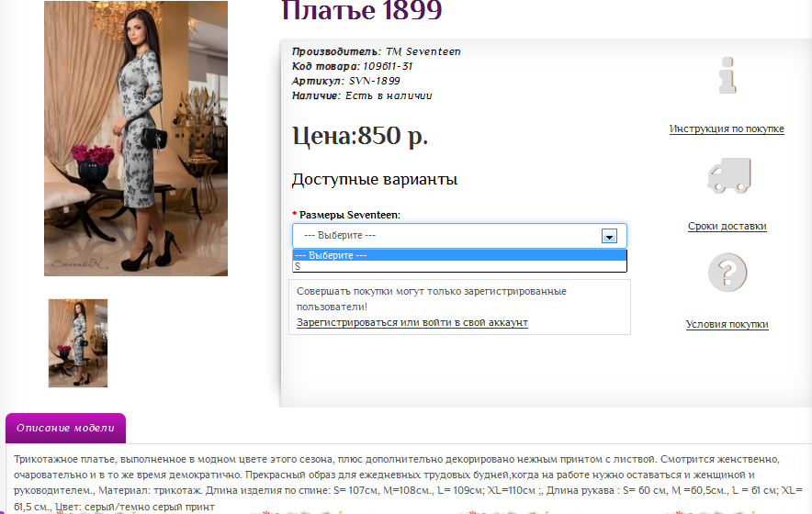Open Инструкция по покупке link

727,128
